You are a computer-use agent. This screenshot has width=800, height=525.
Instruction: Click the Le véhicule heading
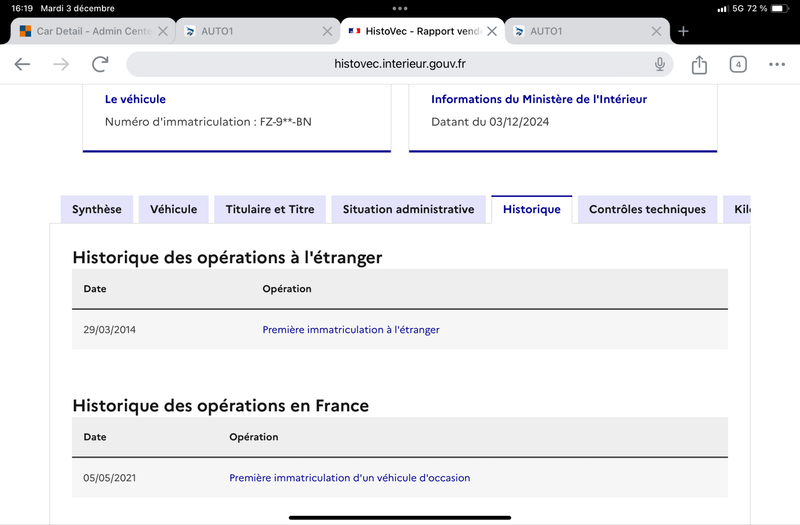135,99
